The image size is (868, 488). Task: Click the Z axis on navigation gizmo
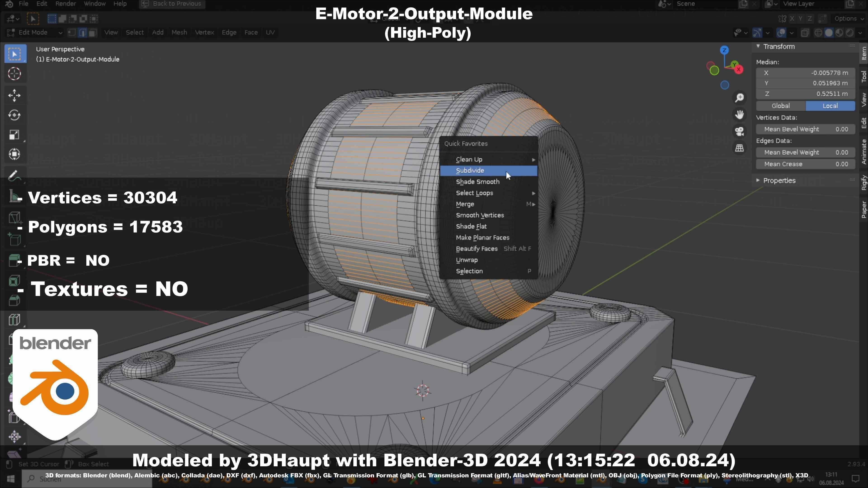click(724, 51)
